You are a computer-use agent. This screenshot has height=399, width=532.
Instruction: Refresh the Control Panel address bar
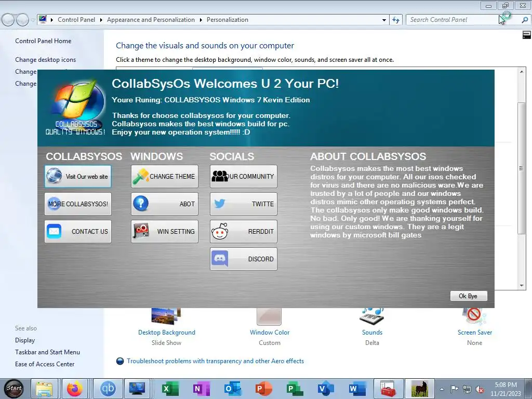[x=395, y=20]
